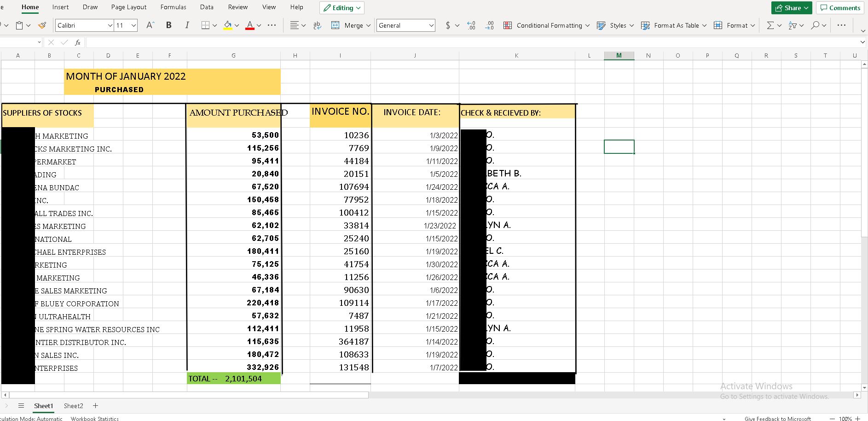Screen dimensions: 868x421
Task: Open the Help tab
Action: 297,7
